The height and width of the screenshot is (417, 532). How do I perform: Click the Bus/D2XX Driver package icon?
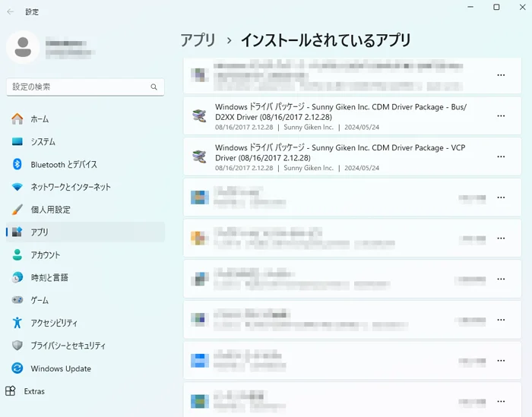[x=199, y=115]
